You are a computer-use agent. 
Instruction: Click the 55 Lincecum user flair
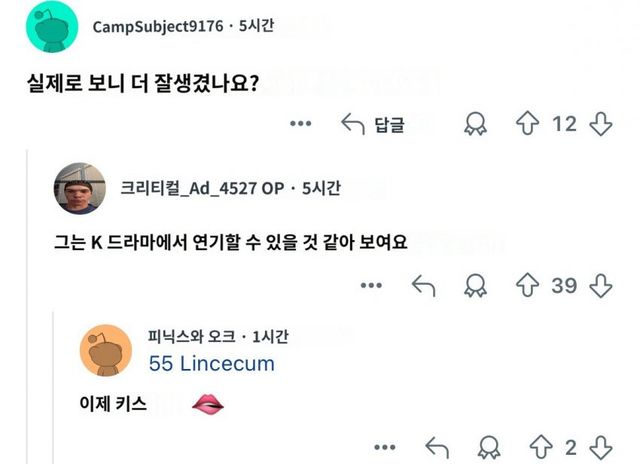click(x=211, y=364)
